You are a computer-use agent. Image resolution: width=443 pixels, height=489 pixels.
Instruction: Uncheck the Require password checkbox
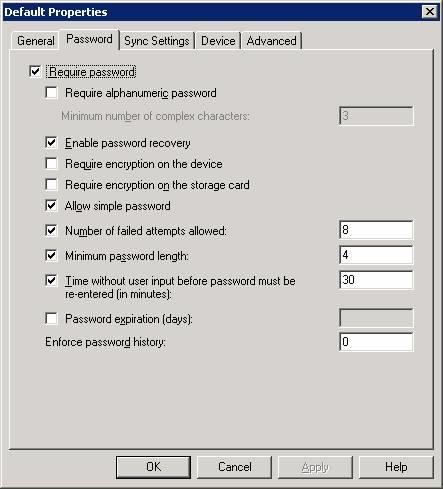[x=35, y=72]
